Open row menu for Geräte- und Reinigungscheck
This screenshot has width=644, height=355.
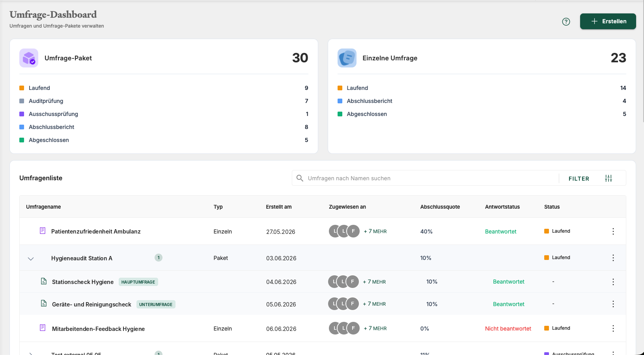pos(613,304)
